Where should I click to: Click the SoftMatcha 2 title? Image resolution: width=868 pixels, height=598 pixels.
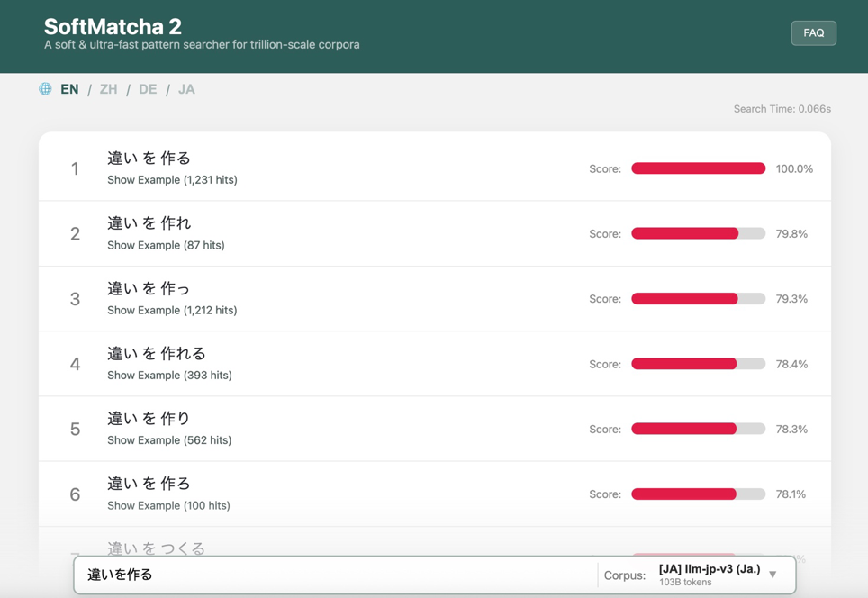[x=113, y=27]
